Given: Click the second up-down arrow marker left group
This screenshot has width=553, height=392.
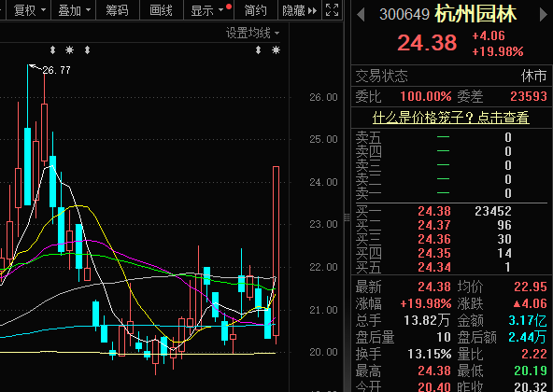Looking at the screenshot, I should pyautogui.click(x=87, y=50).
